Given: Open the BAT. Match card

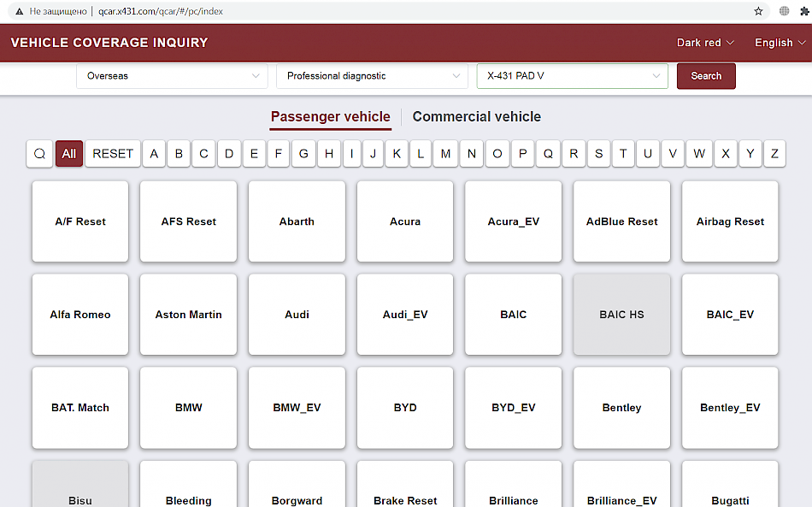Looking at the screenshot, I should 80,408.
